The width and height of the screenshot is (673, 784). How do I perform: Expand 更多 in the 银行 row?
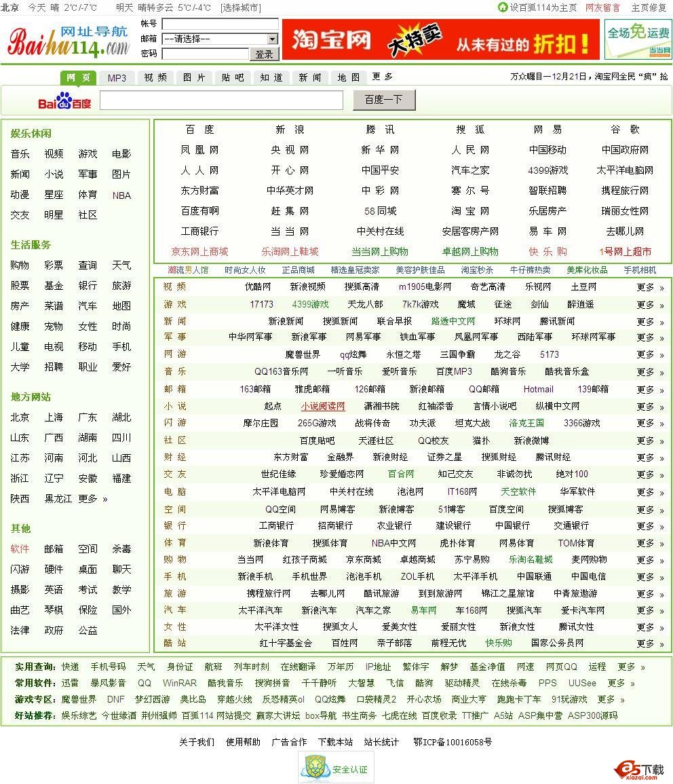coord(650,527)
